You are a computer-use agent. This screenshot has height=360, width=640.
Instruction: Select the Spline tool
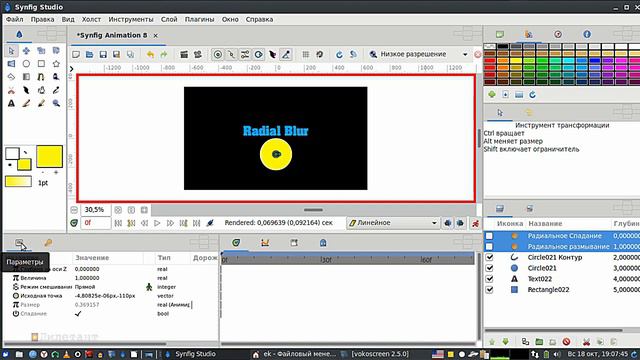pos(41,77)
